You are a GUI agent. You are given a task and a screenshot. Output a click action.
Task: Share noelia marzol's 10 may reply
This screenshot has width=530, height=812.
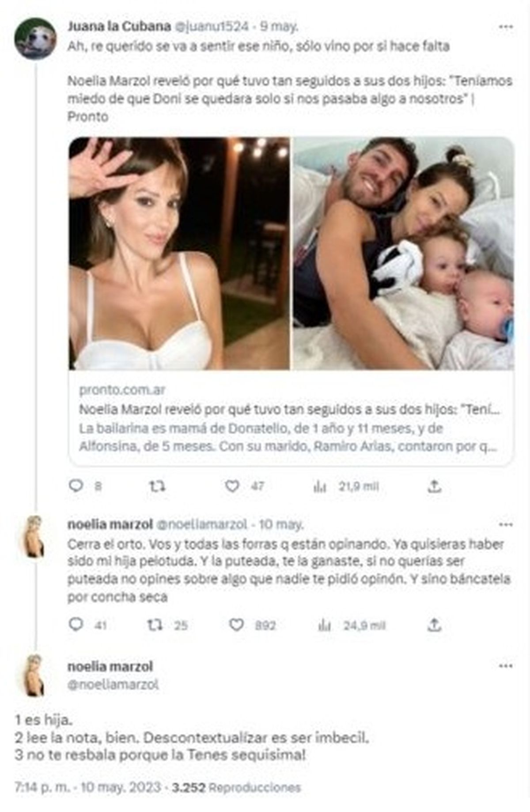coord(435,625)
